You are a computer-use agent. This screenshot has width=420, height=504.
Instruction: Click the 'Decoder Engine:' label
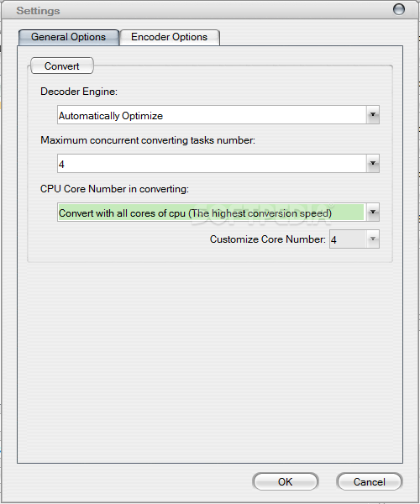tap(79, 92)
